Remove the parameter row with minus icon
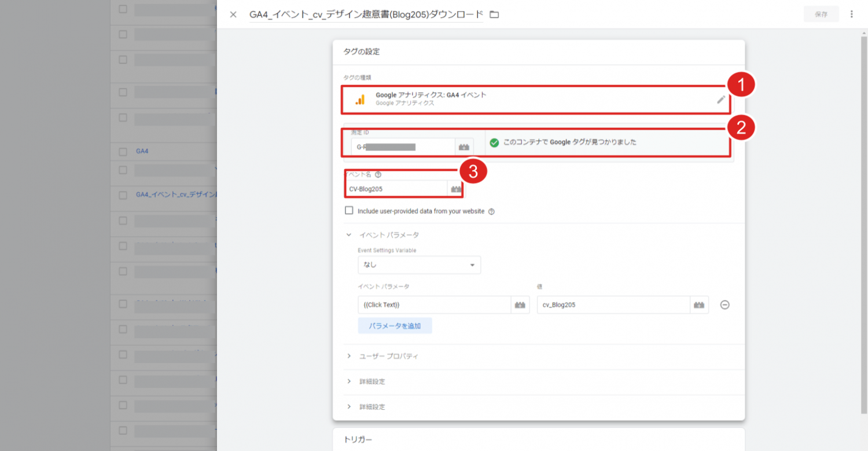 tap(724, 305)
